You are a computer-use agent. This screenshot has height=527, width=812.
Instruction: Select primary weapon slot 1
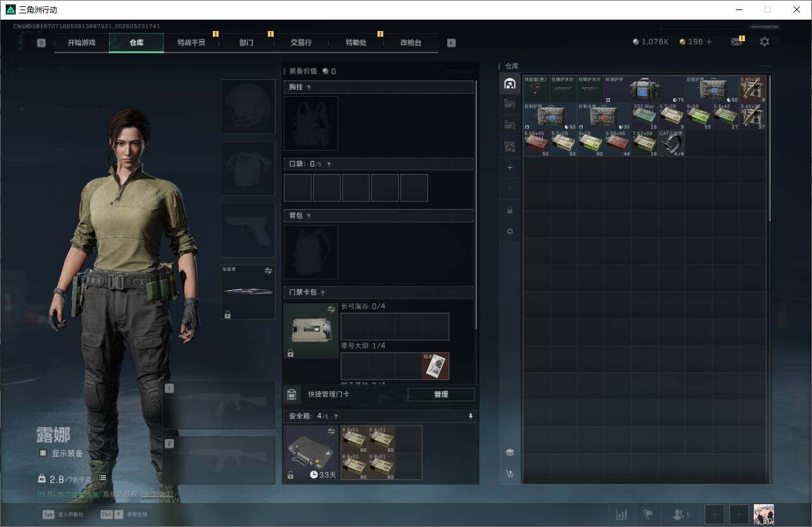click(219, 405)
